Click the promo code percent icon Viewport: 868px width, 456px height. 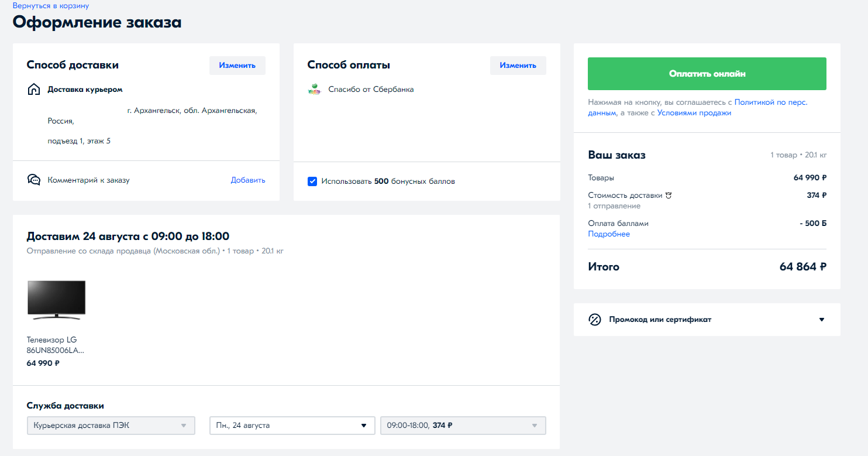[595, 320]
